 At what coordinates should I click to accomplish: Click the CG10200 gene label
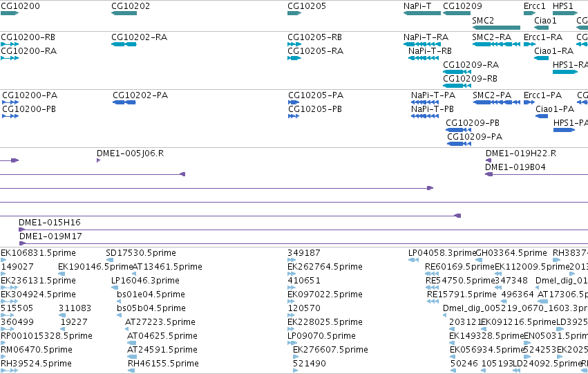pyautogui.click(x=20, y=6)
